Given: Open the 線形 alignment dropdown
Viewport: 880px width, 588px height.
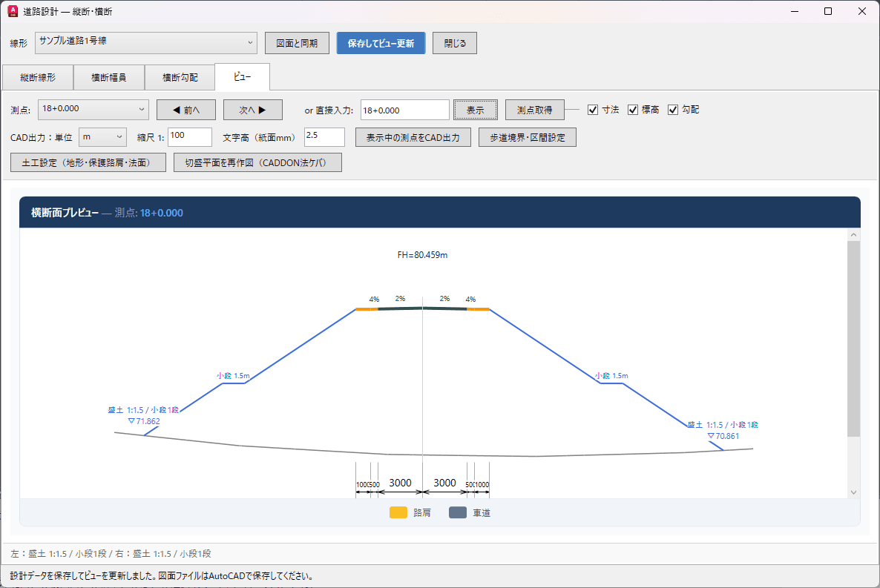Looking at the screenshot, I should click(146, 43).
